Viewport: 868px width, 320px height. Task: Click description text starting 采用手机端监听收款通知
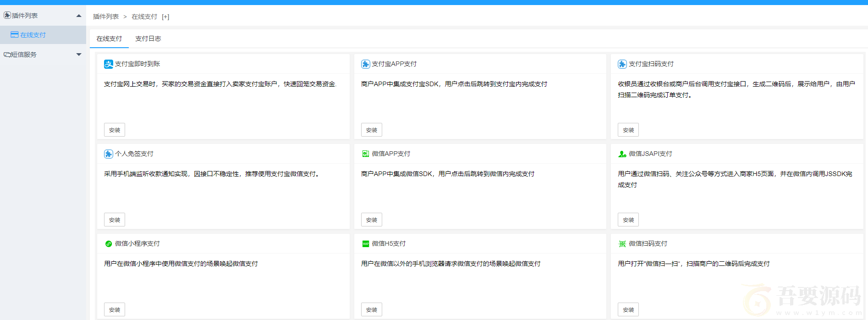pyautogui.click(x=212, y=174)
